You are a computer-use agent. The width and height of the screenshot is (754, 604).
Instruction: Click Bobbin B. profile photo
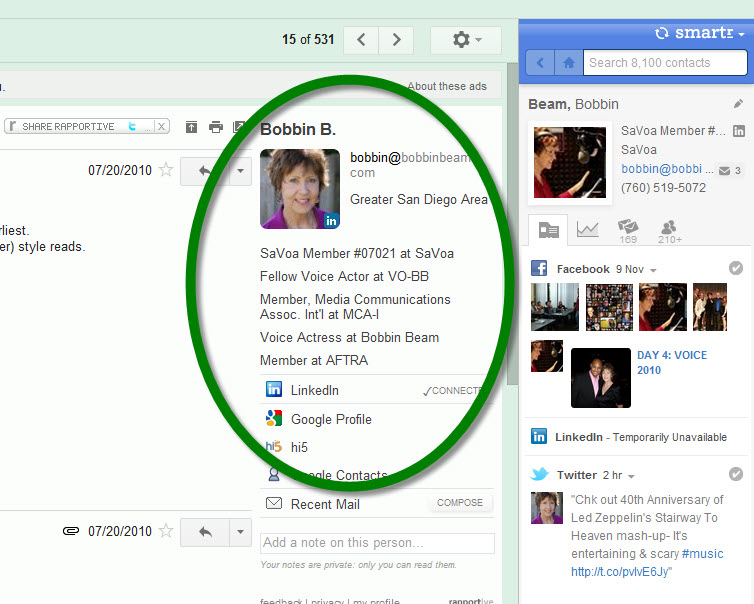click(300, 189)
